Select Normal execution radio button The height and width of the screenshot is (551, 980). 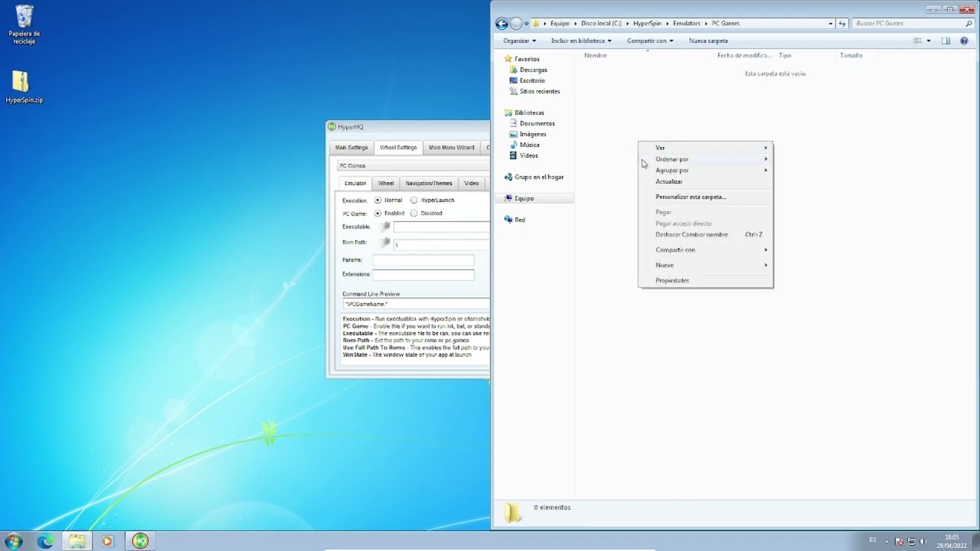tap(377, 200)
